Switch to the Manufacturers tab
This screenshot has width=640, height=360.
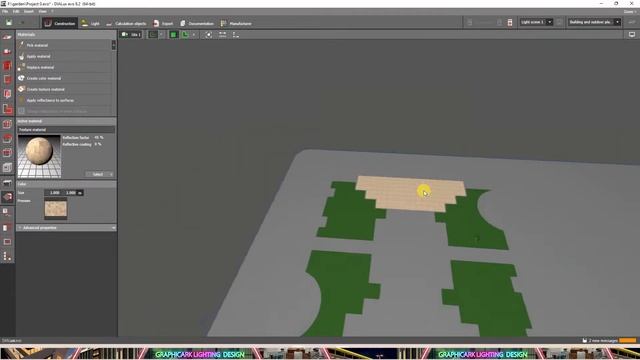pyautogui.click(x=236, y=23)
